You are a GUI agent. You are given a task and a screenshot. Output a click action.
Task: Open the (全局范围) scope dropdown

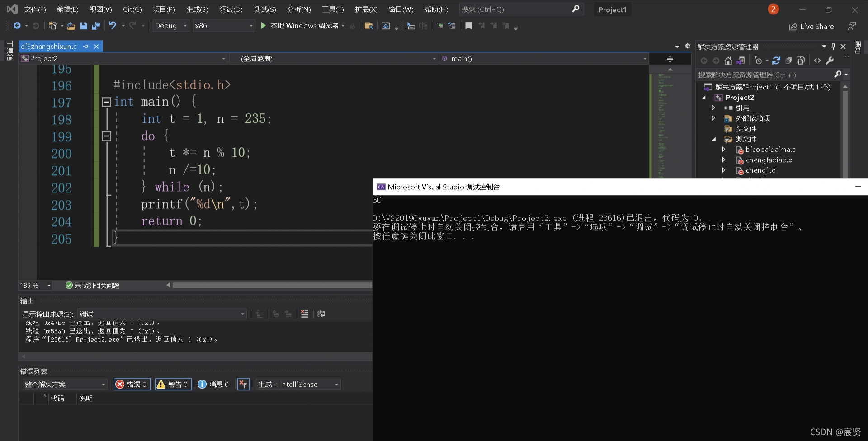pyautogui.click(x=334, y=59)
